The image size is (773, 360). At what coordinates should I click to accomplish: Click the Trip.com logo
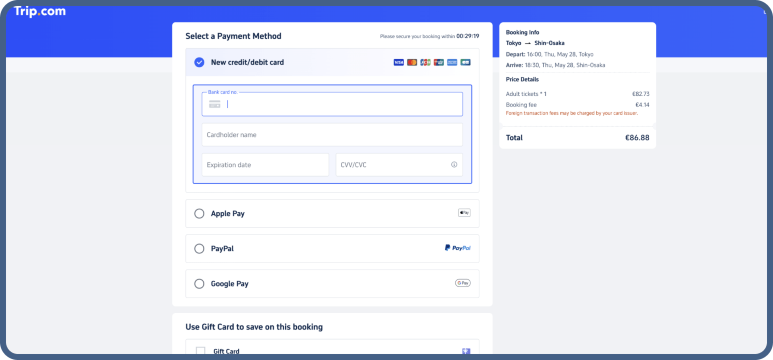pos(40,11)
